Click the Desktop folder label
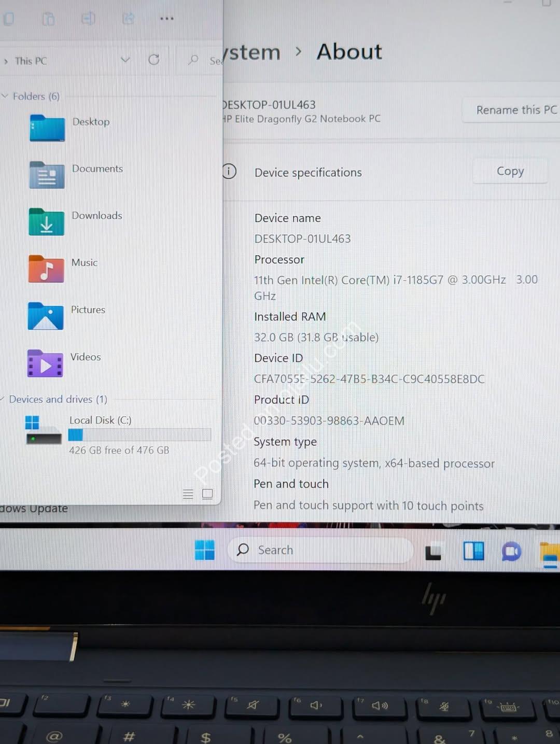This screenshot has height=744, width=560. click(91, 122)
